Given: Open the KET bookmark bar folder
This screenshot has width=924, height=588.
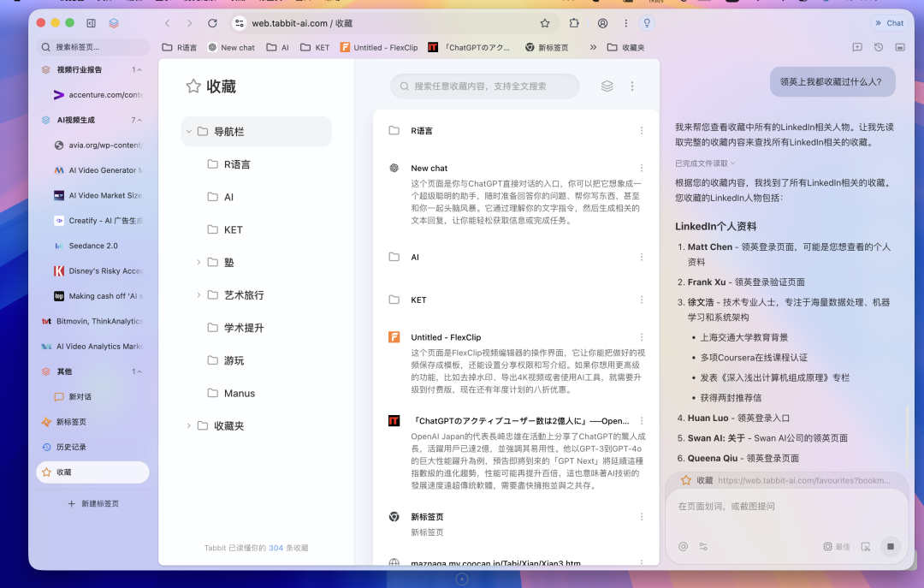Looking at the screenshot, I should (x=315, y=47).
